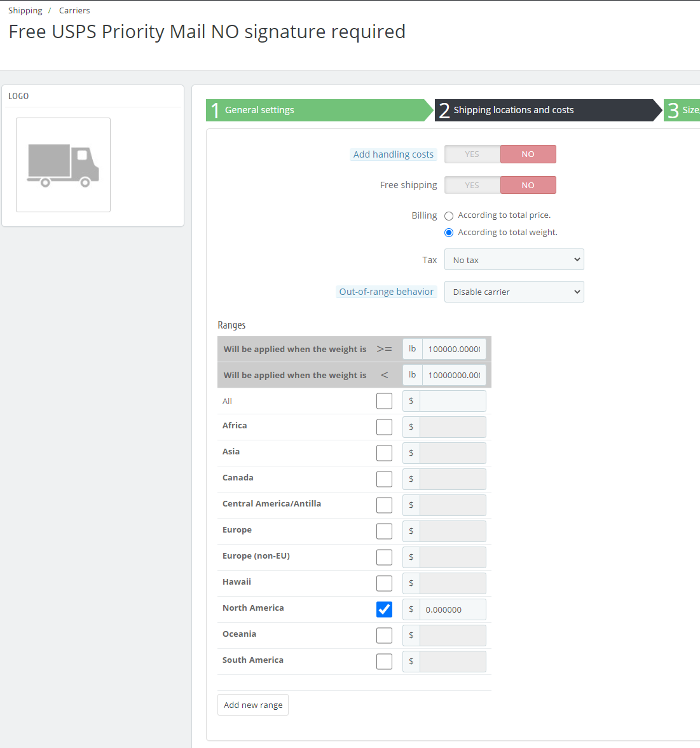The width and height of the screenshot is (700, 748).
Task: Click the Hawaii price field
Action: tap(453, 583)
